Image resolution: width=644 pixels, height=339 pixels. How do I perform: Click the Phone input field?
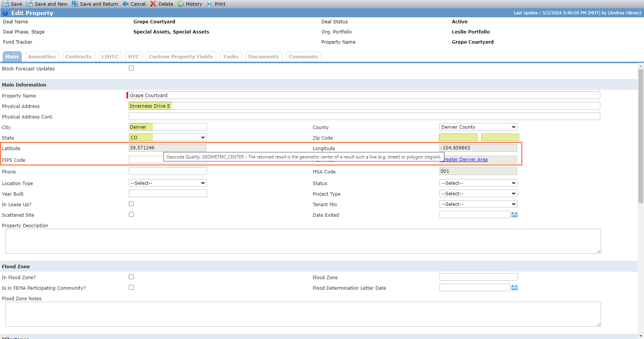[168, 171]
